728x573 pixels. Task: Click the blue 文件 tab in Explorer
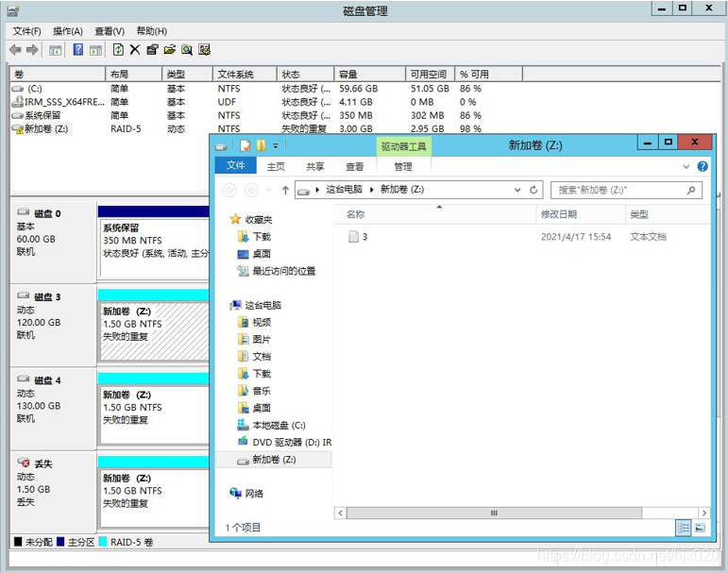pyautogui.click(x=236, y=165)
